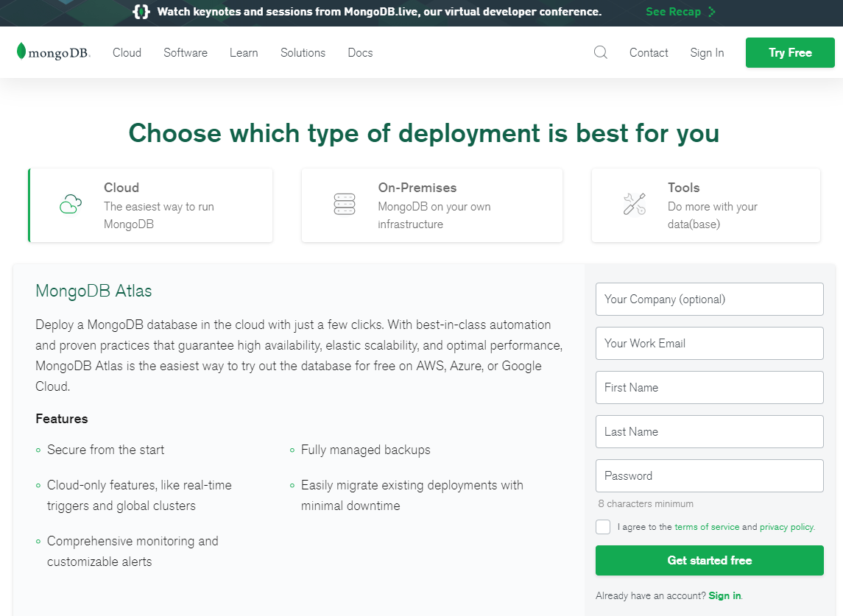Click the curly braces banner icon
Screen dimensions: 843x616
[x=141, y=12]
